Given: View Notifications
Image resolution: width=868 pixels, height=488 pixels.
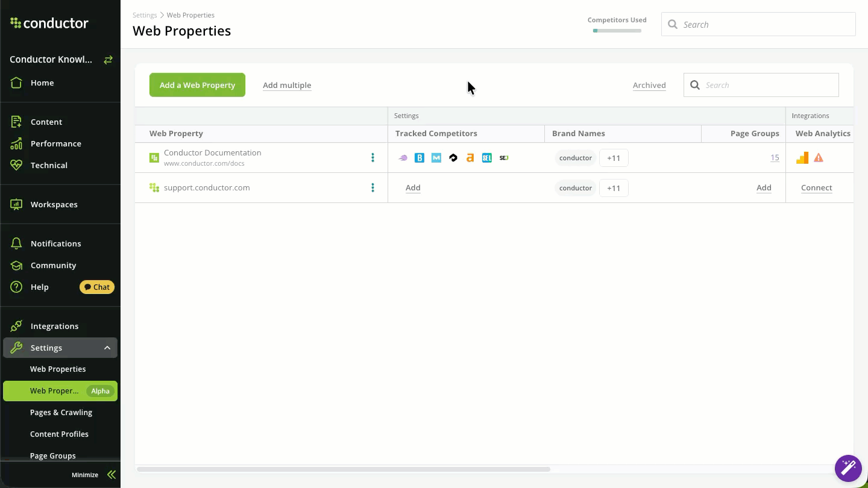Looking at the screenshot, I should [56, 243].
